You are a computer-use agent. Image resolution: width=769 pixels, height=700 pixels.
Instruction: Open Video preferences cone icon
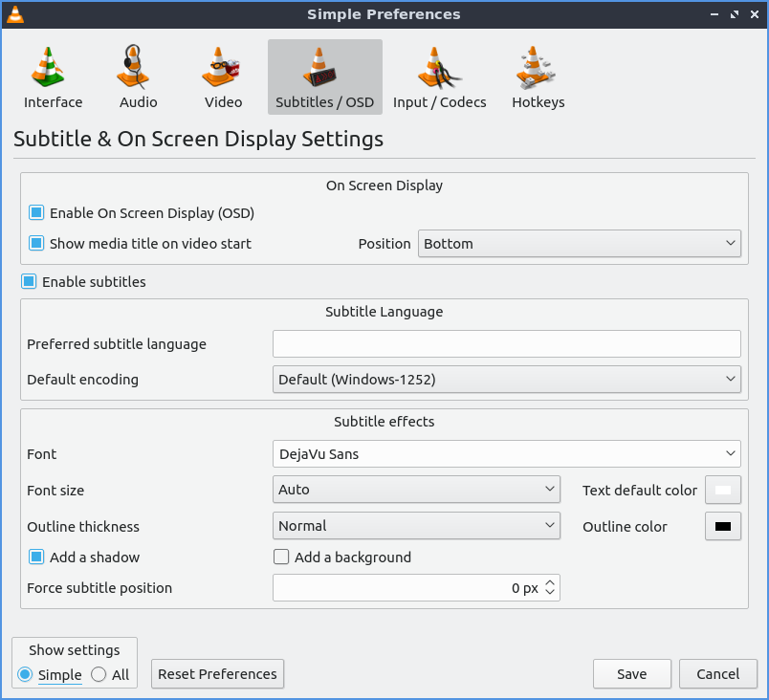coord(222,67)
